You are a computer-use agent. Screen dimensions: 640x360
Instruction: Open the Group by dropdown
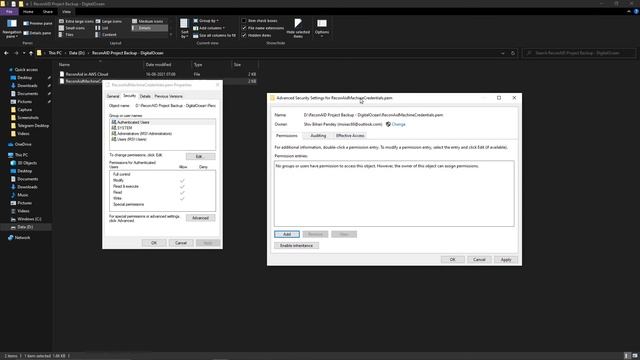(206, 21)
